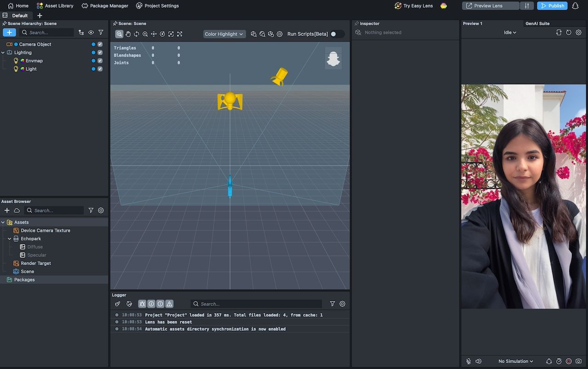Uncheck the Envmap enable checkbox

click(x=100, y=61)
